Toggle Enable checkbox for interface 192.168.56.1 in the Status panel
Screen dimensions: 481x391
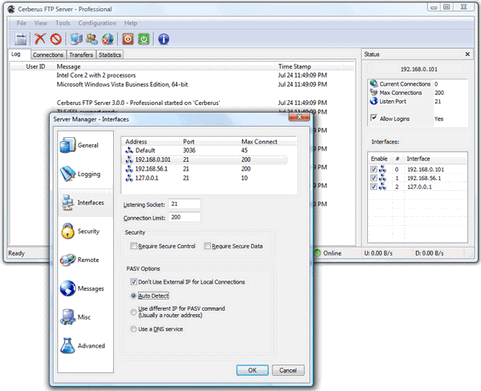374,178
